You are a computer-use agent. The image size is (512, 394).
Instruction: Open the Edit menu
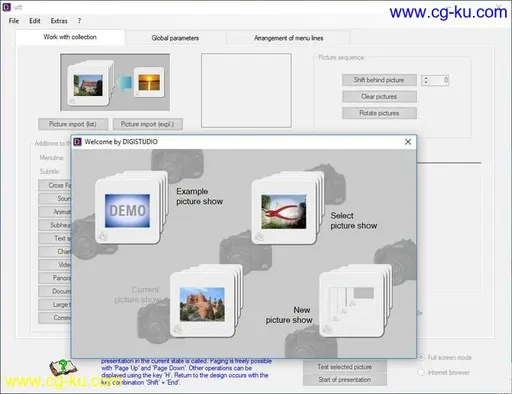point(35,21)
